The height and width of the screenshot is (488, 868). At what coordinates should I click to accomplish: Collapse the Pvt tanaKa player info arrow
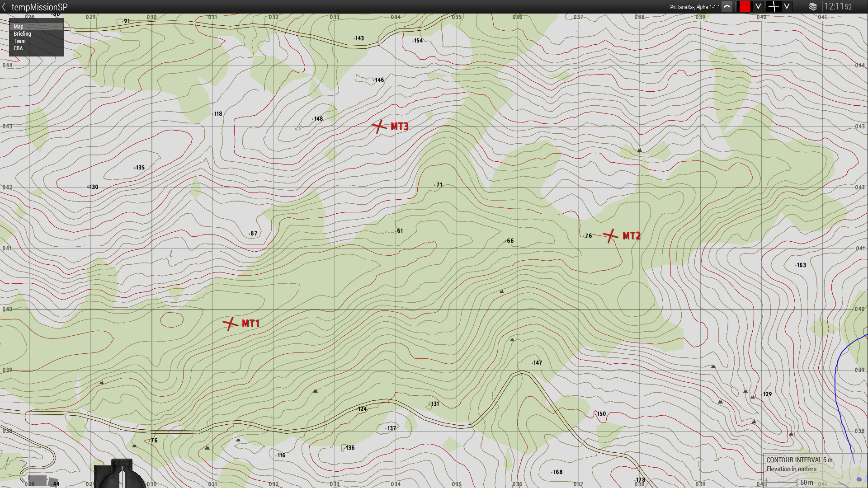coord(727,7)
